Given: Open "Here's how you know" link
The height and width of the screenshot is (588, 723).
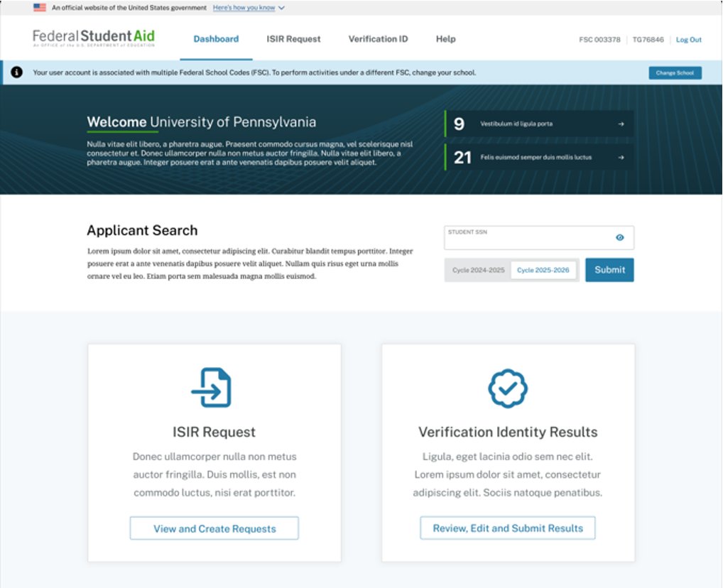Looking at the screenshot, I should [x=244, y=8].
